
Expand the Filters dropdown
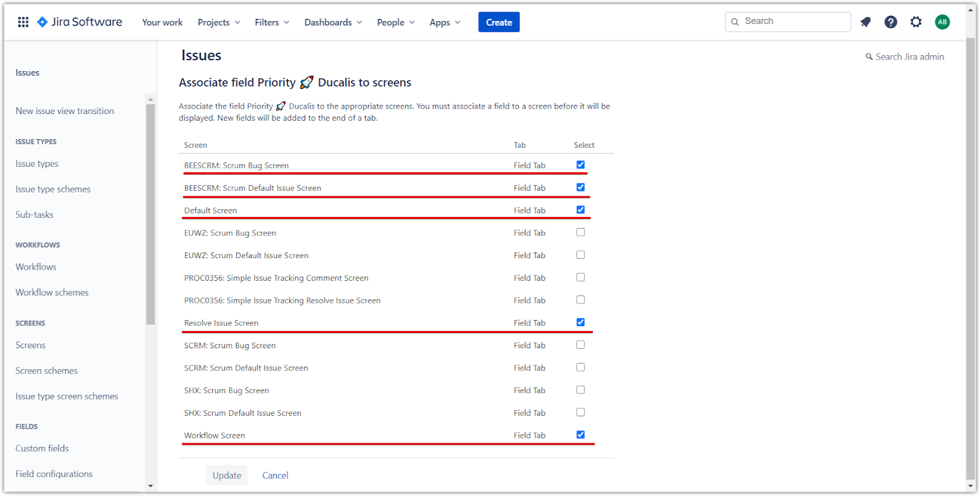pyautogui.click(x=272, y=23)
